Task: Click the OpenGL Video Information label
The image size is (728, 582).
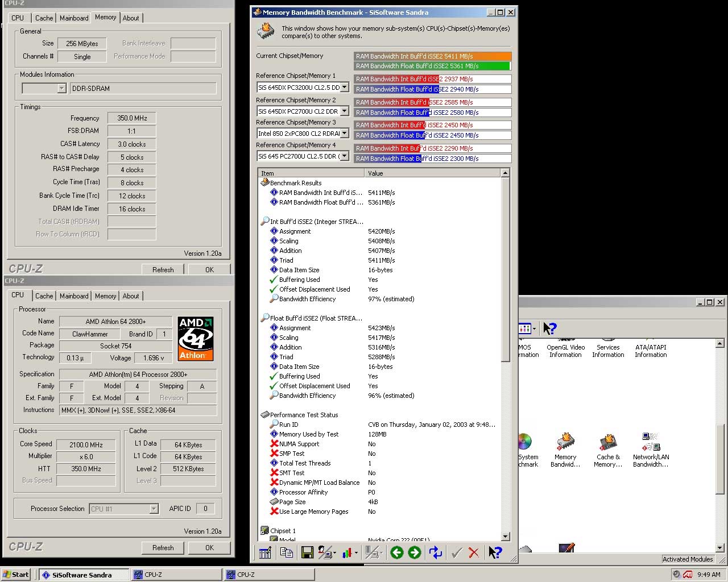Action: coord(565,351)
